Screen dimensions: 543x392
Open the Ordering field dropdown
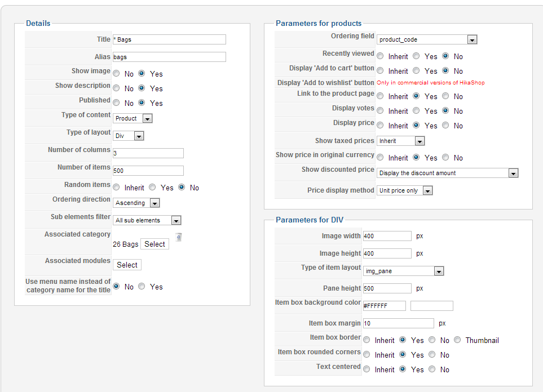coord(427,39)
